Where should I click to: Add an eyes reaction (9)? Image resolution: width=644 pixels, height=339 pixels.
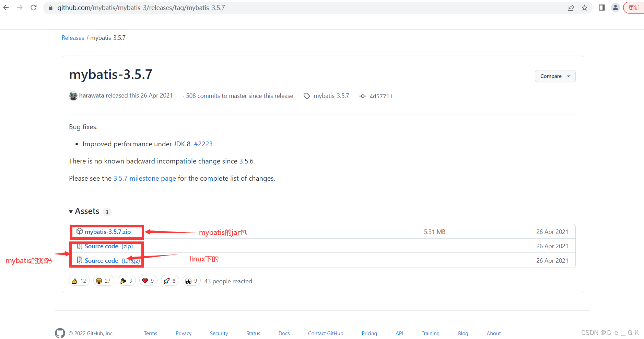coord(191,281)
